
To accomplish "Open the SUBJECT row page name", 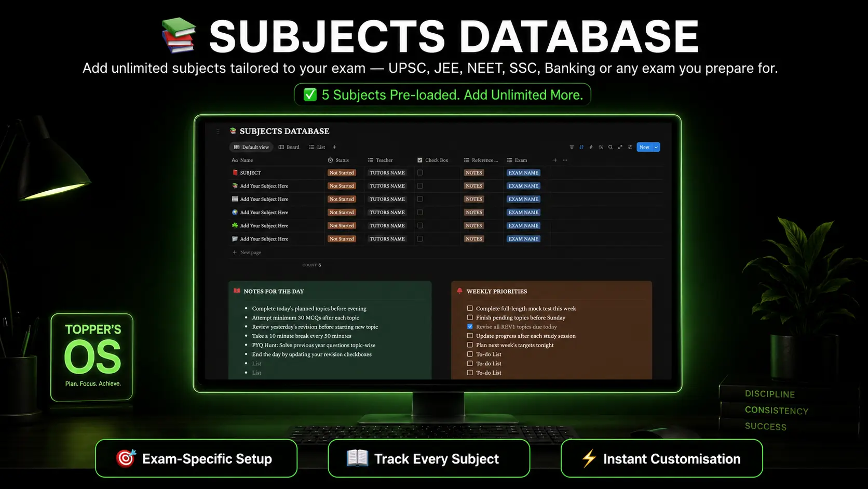I will click(x=251, y=173).
